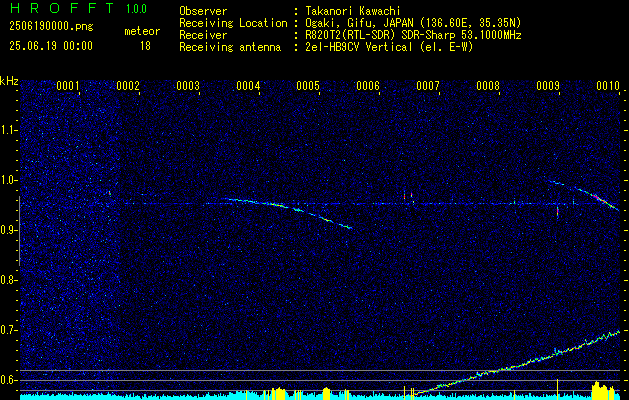Click the Observer label
The width and height of the screenshot is (629, 400).
pyautogui.click(x=203, y=11)
